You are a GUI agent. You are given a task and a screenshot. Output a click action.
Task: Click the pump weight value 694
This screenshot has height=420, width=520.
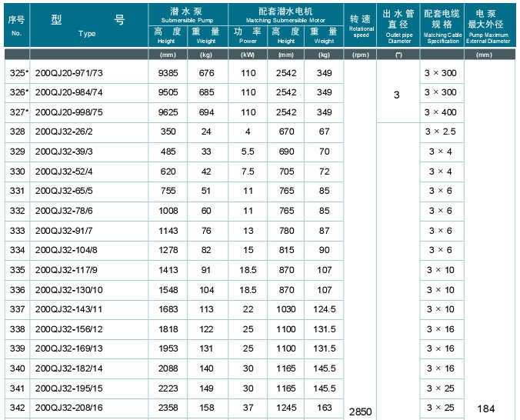coord(206,112)
